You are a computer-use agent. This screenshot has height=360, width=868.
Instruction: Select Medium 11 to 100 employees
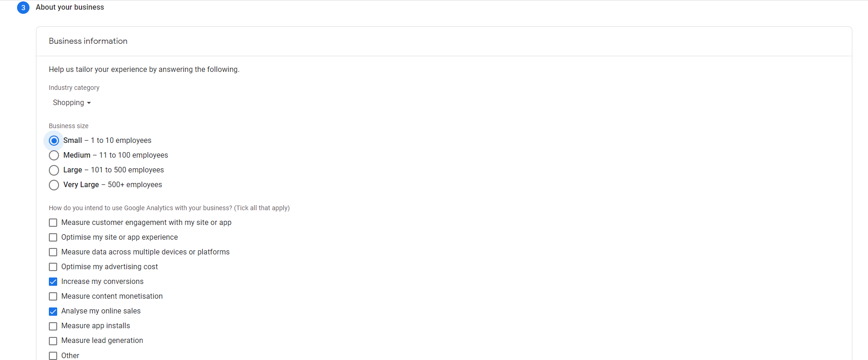(x=54, y=155)
